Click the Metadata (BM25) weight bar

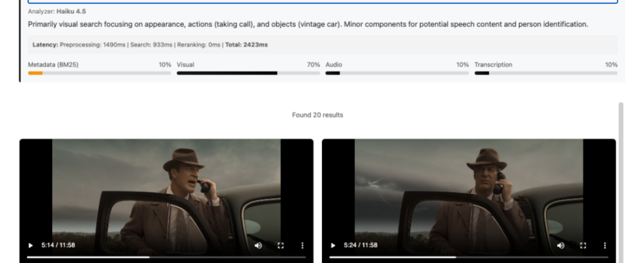[99, 73]
